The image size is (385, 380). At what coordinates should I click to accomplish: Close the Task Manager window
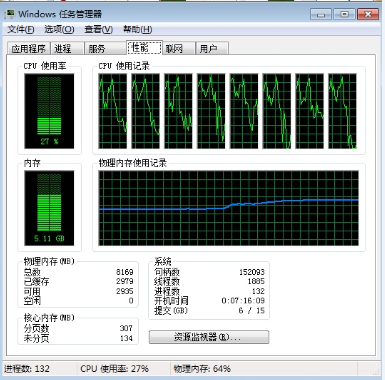tap(368, 14)
